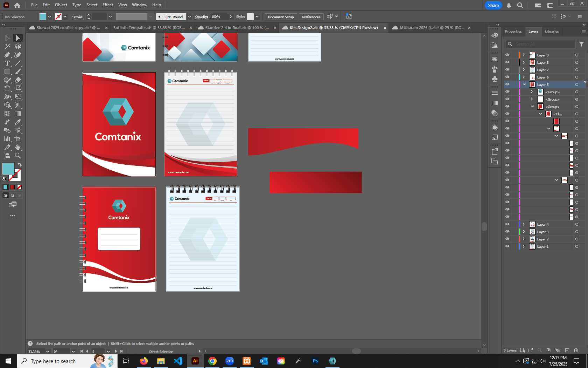The width and height of the screenshot is (588, 368).
Task: Open the Window menu
Action: [x=140, y=5]
